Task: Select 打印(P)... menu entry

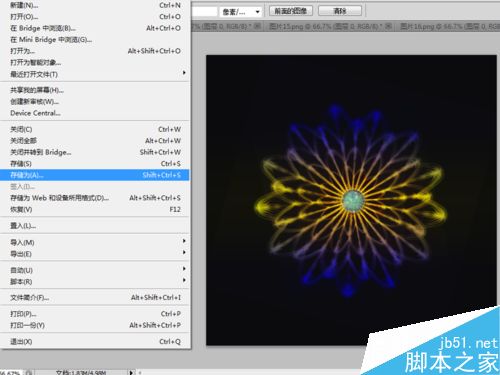Action: pyautogui.click(x=95, y=314)
